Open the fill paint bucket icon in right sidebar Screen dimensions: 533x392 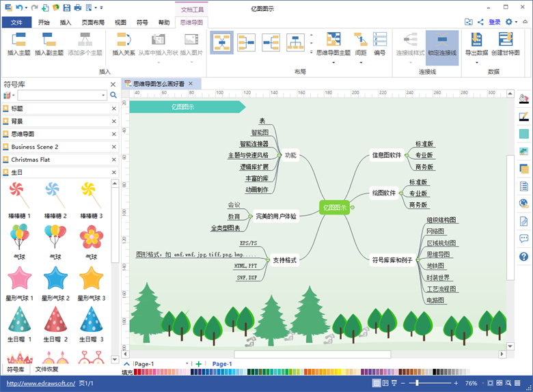524,98
